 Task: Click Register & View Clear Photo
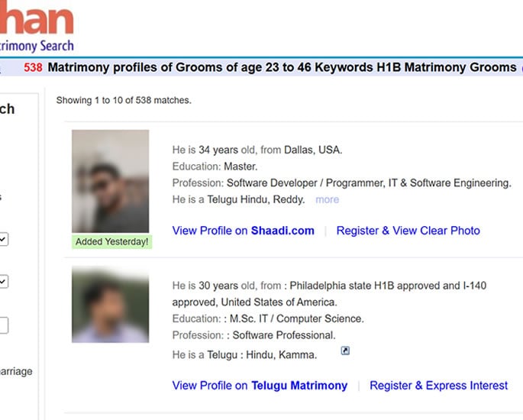408,231
